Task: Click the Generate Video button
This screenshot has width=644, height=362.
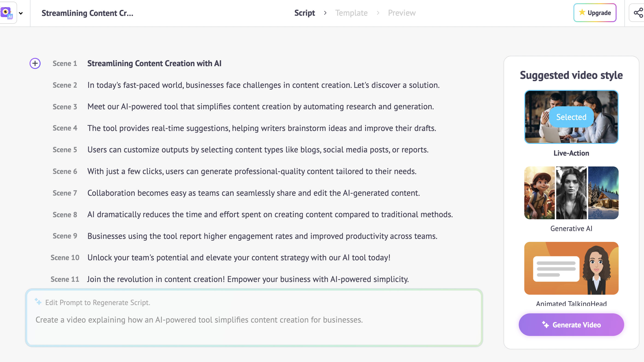Action: tap(571, 324)
